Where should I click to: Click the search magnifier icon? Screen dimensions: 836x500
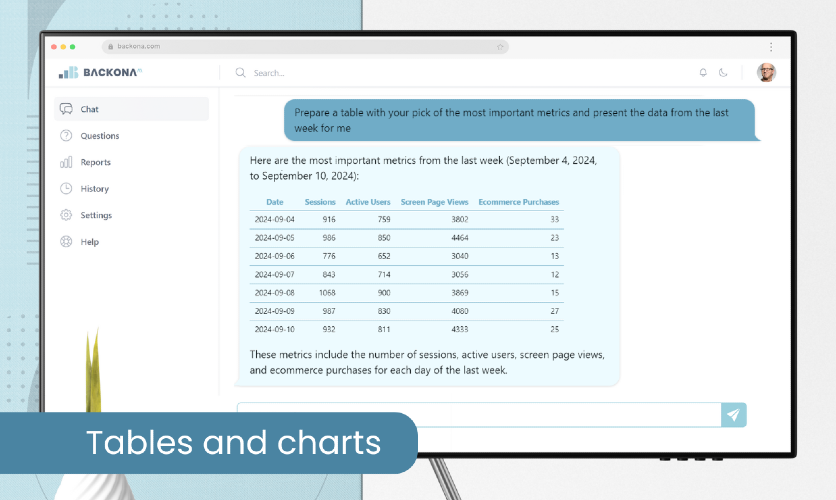coord(240,72)
